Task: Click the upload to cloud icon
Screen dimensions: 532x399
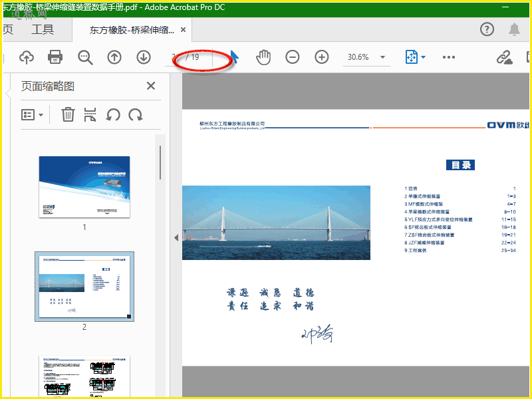Action: click(x=27, y=57)
